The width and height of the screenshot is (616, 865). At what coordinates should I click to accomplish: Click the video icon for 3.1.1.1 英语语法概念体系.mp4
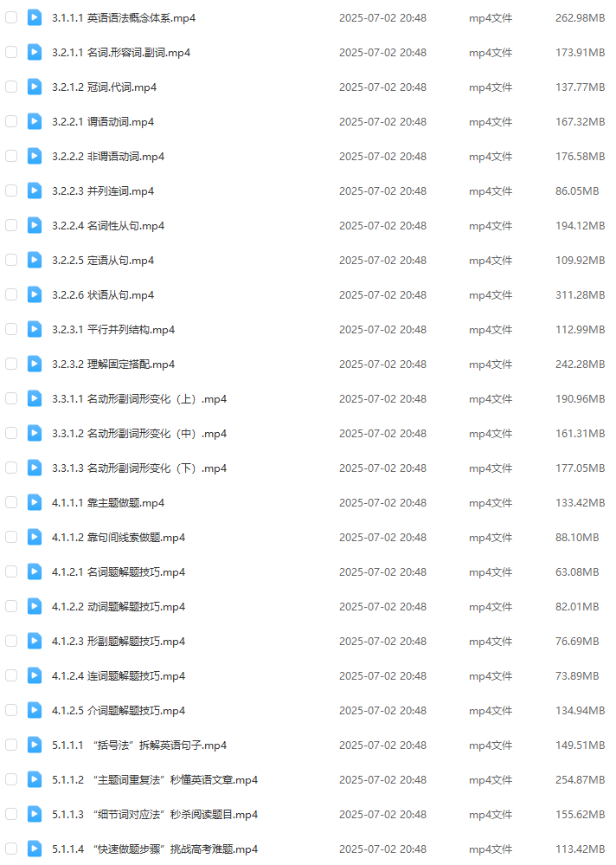tap(35, 17)
